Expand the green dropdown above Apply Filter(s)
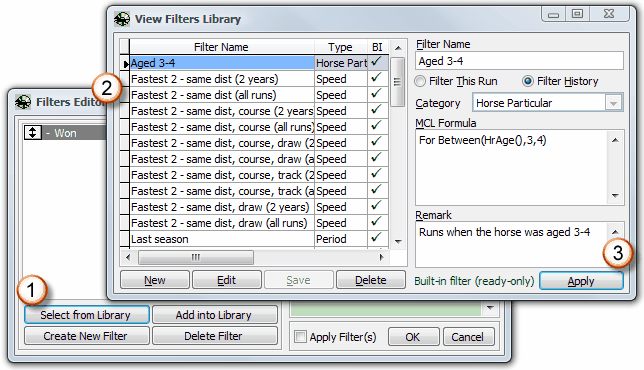This screenshot has width=644, height=370. [490, 308]
